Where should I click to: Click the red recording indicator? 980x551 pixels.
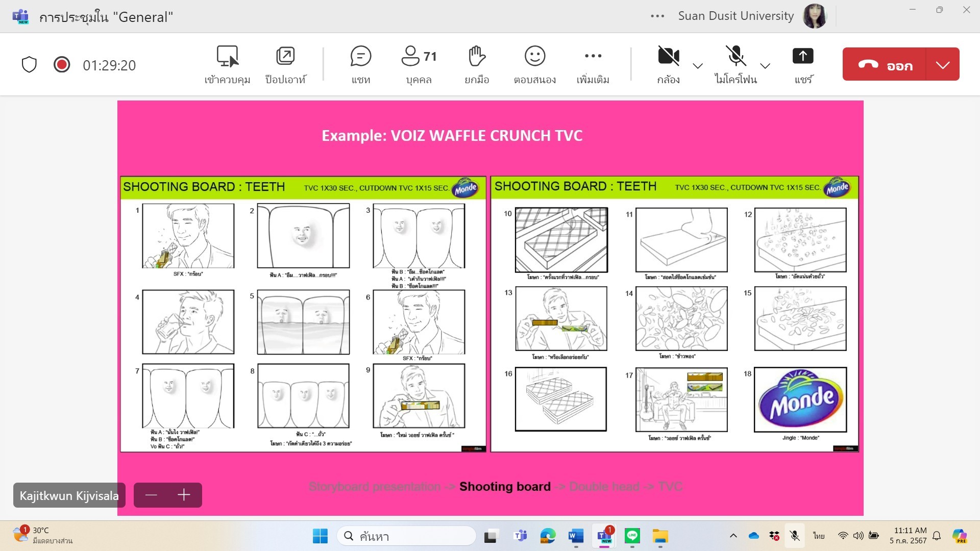pos(62,64)
